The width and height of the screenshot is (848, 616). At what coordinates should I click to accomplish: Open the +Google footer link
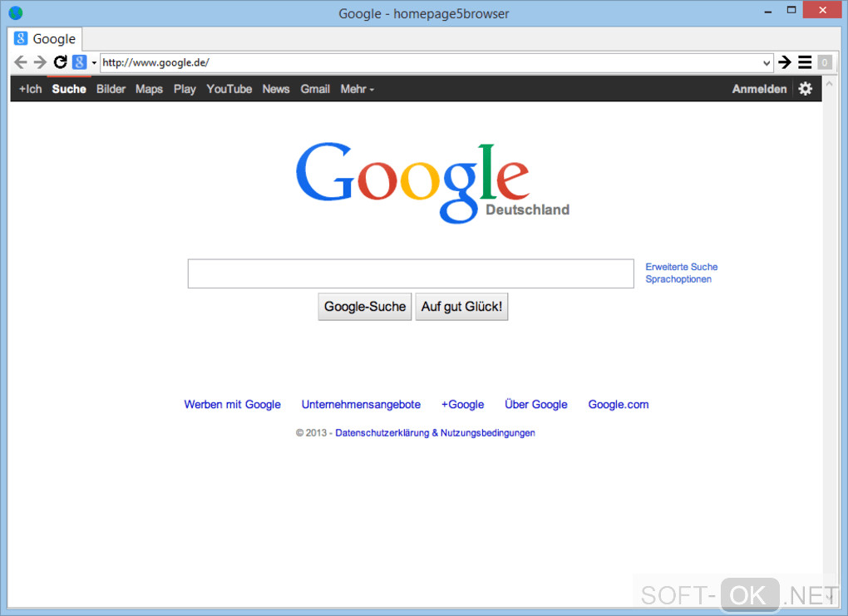tap(462, 405)
